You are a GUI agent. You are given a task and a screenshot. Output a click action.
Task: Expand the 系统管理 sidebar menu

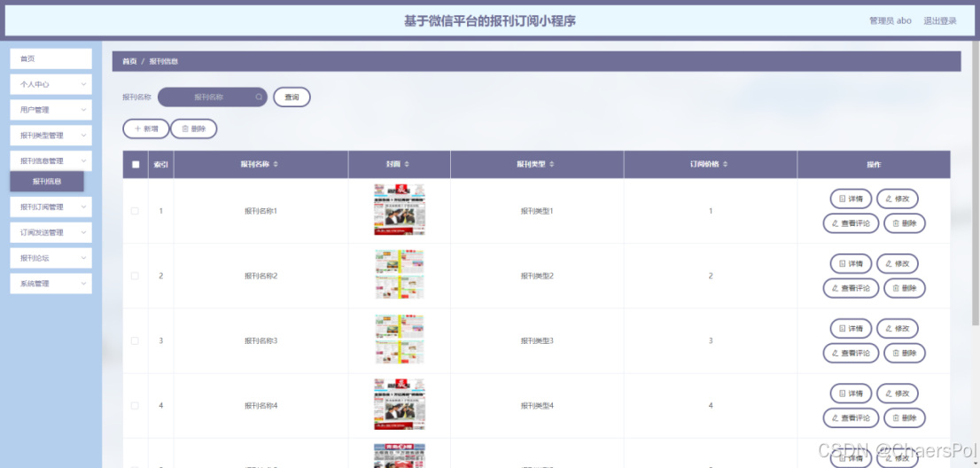pyautogui.click(x=51, y=284)
